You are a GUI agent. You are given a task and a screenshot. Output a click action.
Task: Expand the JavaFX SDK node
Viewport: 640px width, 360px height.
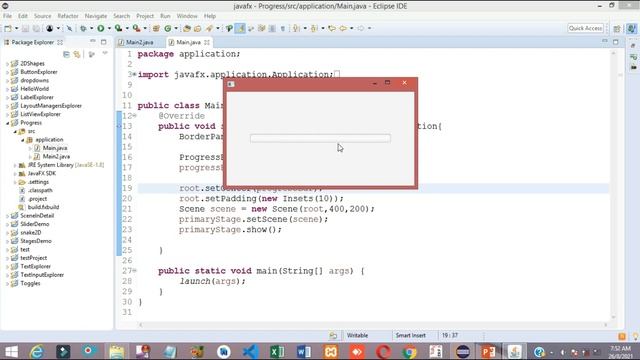tap(15, 174)
